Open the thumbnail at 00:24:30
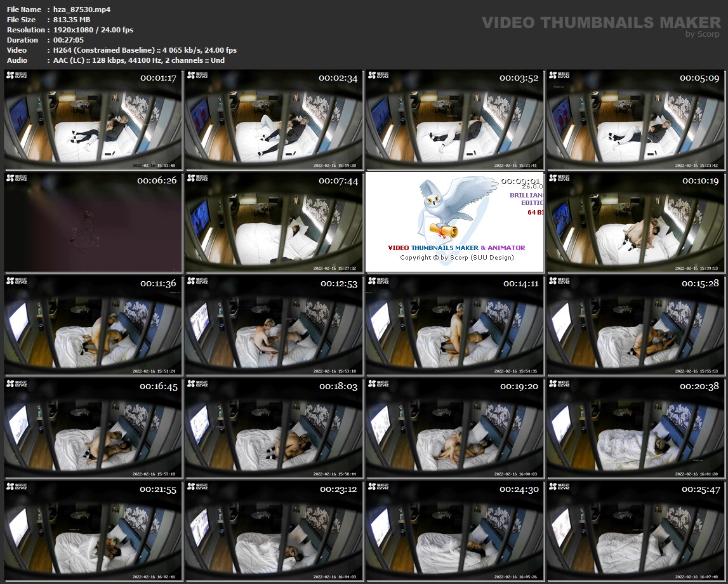This screenshot has height=584, width=728. [x=454, y=532]
